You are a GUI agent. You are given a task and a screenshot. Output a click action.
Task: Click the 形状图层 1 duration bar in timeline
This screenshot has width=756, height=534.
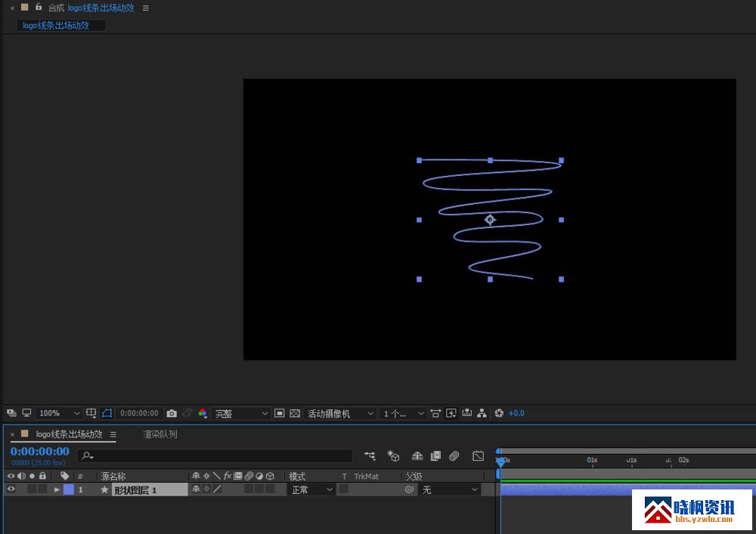pyautogui.click(x=628, y=489)
